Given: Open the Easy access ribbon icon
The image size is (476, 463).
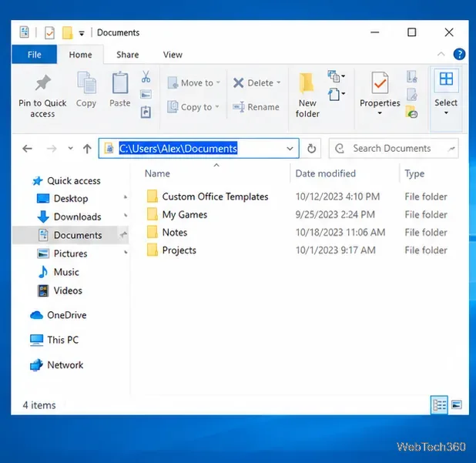Looking at the screenshot, I should pyautogui.click(x=336, y=94).
